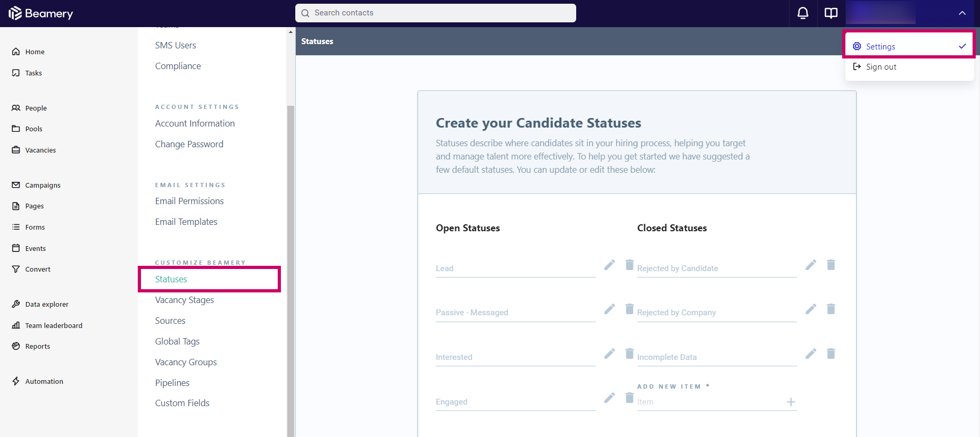Edit the Interested status

[x=610, y=354]
